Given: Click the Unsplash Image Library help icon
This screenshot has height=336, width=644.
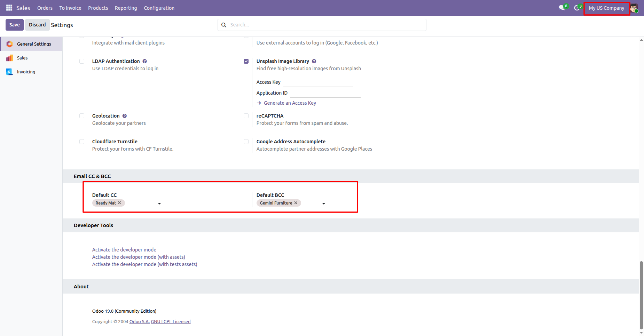Looking at the screenshot, I should (x=314, y=61).
